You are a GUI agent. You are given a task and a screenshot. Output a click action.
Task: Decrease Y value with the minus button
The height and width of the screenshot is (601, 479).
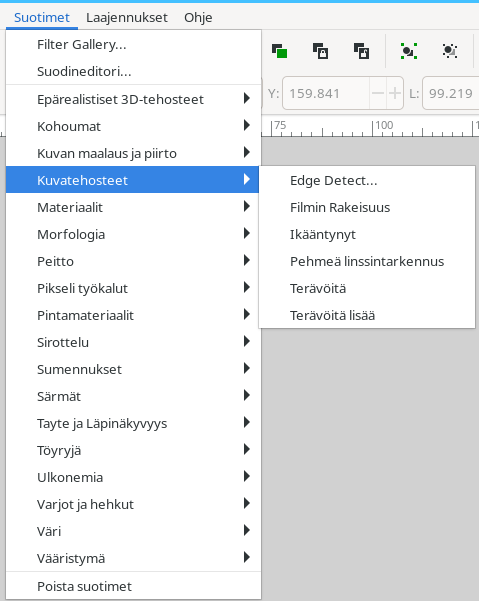[x=378, y=93]
